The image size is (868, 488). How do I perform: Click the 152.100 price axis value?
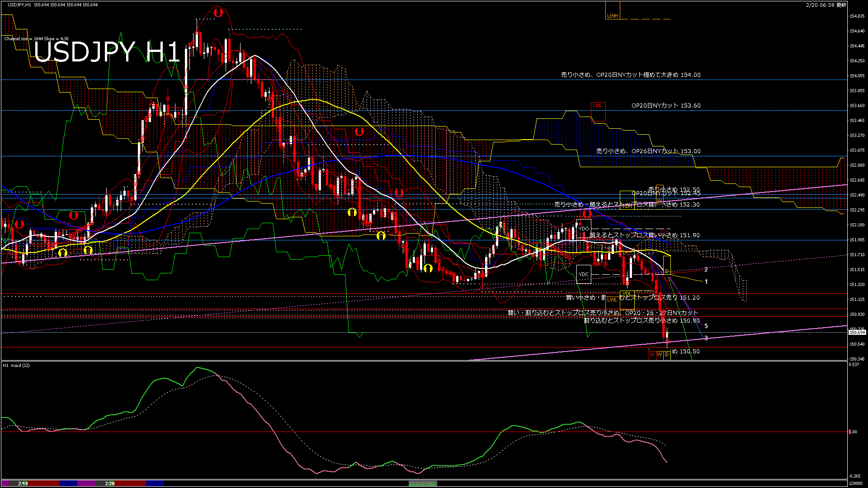(x=857, y=225)
